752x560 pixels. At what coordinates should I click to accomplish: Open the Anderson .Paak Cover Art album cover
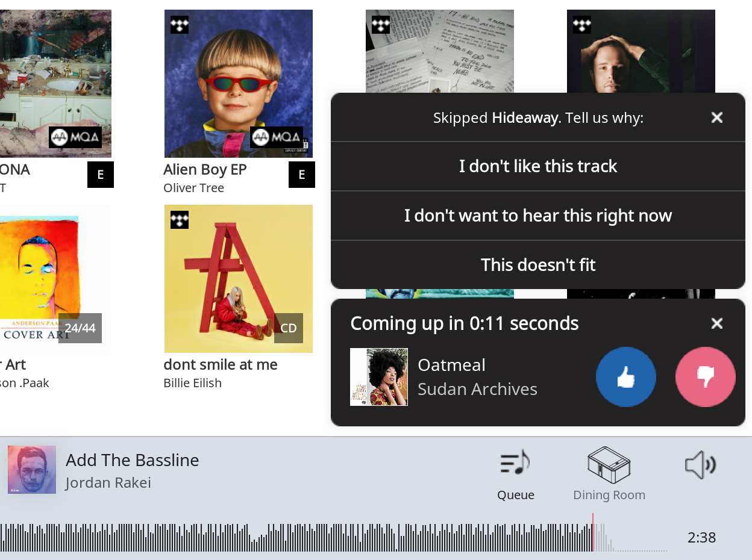point(55,279)
